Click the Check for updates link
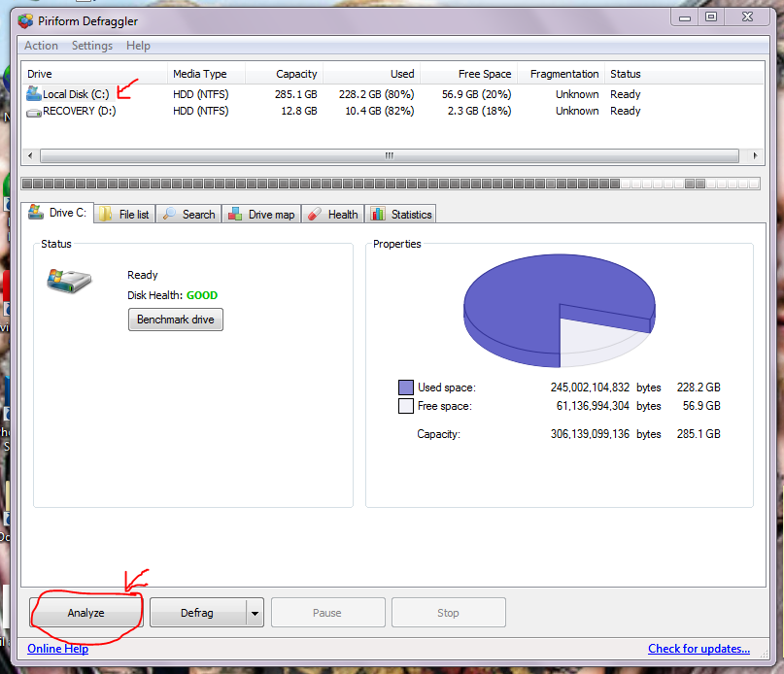The height and width of the screenshot is (674, 784). click(699, 649)
